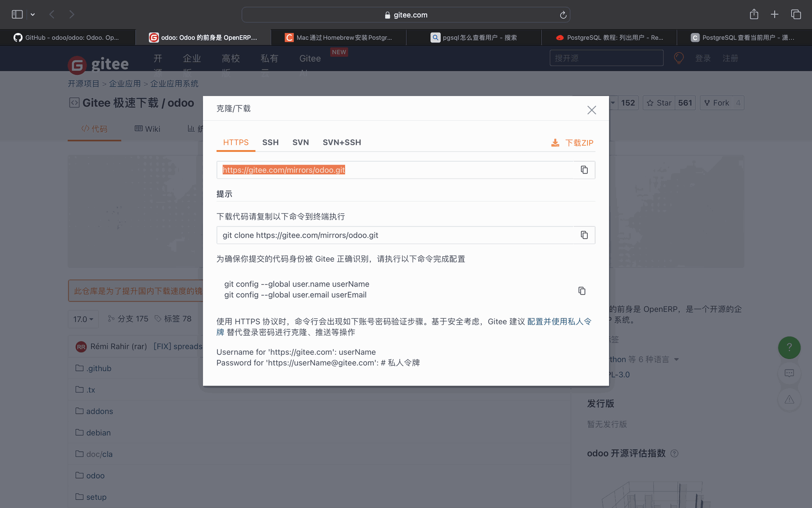Screen dimensions: 812x508
Task: Expand the languages dropdown arrow
Action: pyautogui.click(x=676, y=359)
